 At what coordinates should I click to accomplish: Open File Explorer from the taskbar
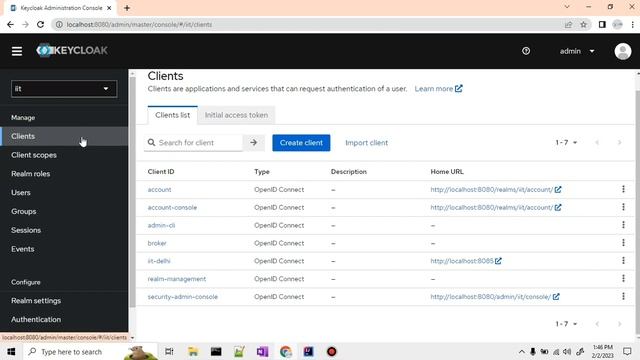pyautogui.click(x=193, y=351)
